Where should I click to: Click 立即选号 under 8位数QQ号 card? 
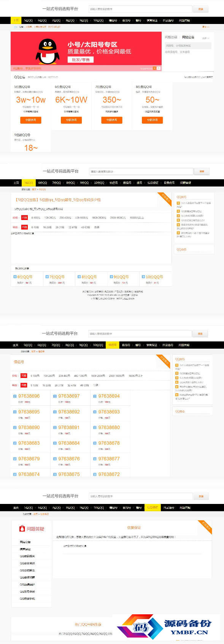pyautogui.click(x=152, y=120)
